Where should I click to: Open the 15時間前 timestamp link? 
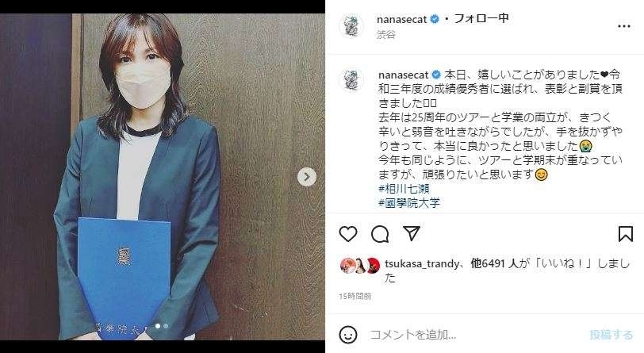[x=355, y=297]
